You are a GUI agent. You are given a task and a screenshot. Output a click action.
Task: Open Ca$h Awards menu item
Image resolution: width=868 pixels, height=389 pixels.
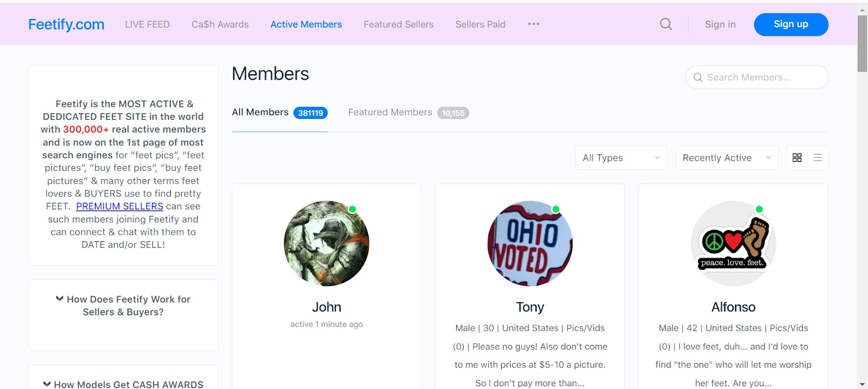pyautogui.click(x=220, y=24)
